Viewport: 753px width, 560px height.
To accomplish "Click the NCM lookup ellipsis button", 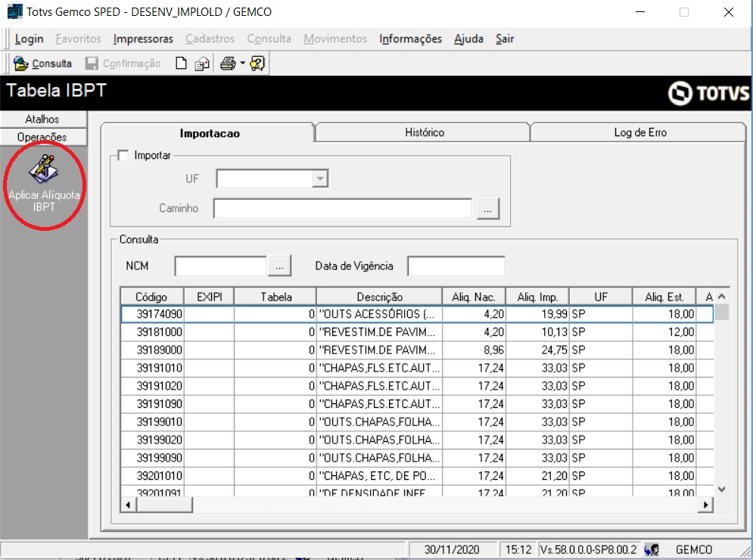I will [279, 266].
